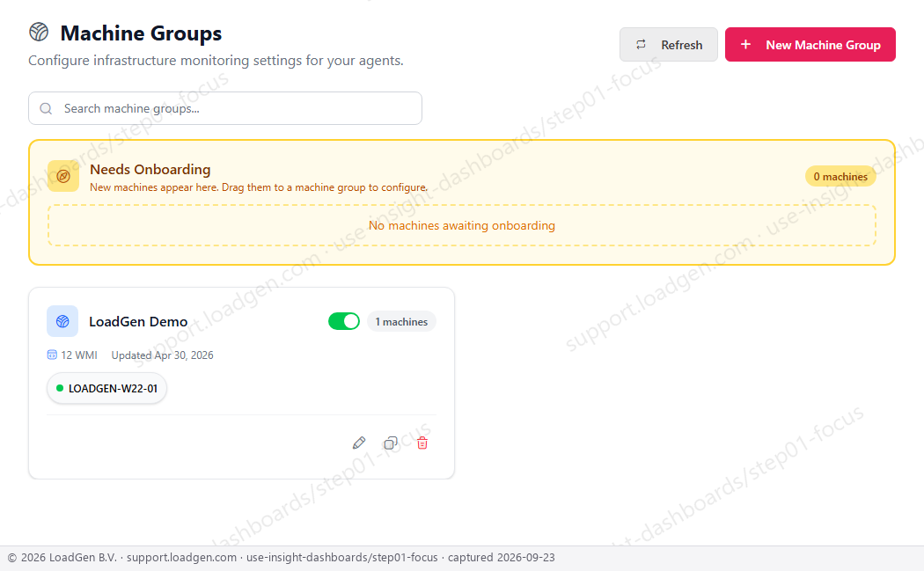Click the 1 machines badge
Viewport: 924px width, 571px height.
click(401, 322)
